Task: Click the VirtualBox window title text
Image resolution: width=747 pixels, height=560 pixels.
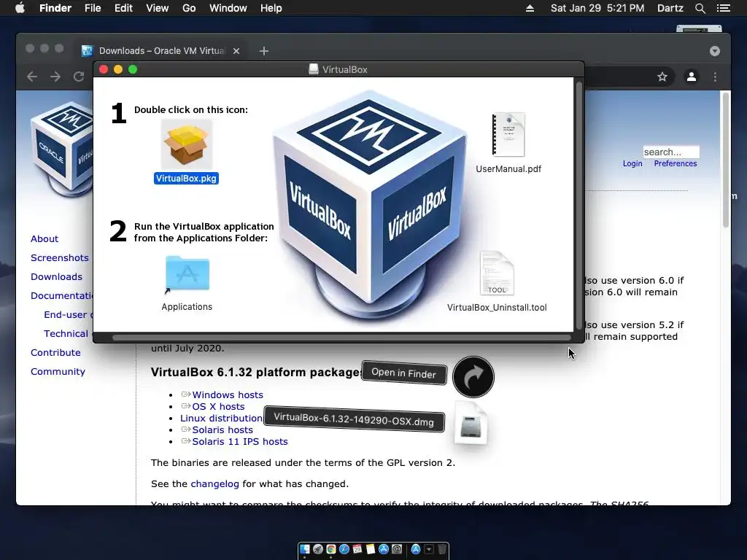Action: click(345, 69)
